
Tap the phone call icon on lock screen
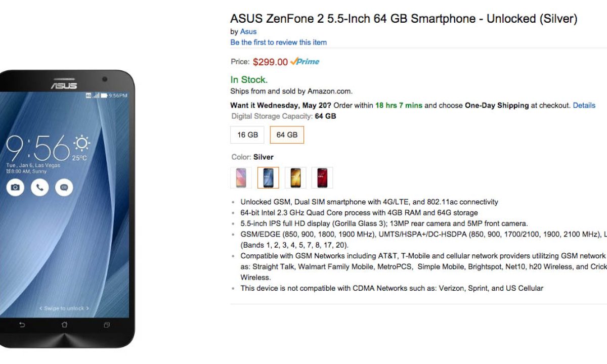click(39, 188)
